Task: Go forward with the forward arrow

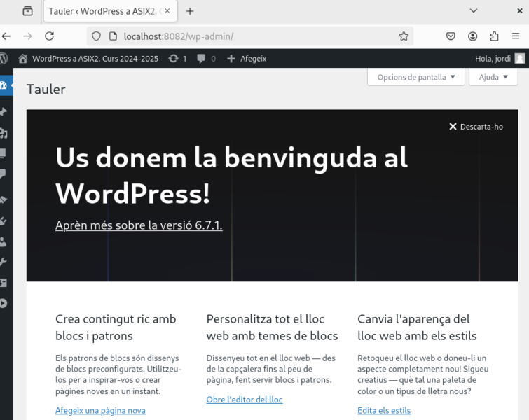Action: click(x=27, y=36)
